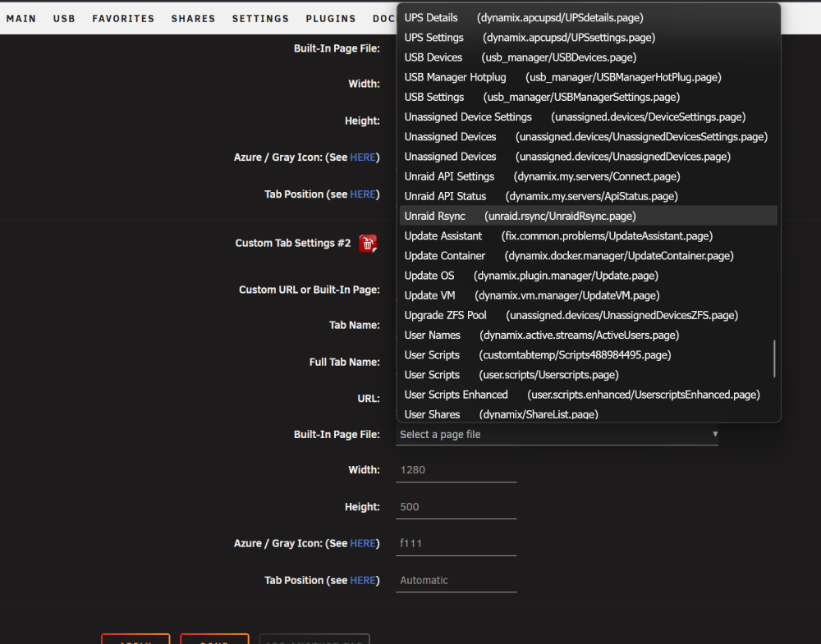Image resolution: width=821 pixels, height=644 pixels.
Task: Open HERE link for upper Azure / Gray Icon
Action: click(x=362, y=158)
